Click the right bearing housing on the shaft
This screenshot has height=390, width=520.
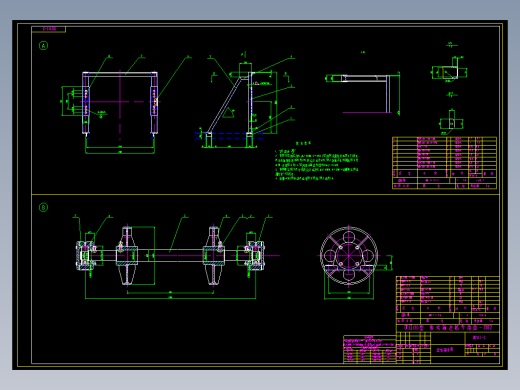click(255, 256)
